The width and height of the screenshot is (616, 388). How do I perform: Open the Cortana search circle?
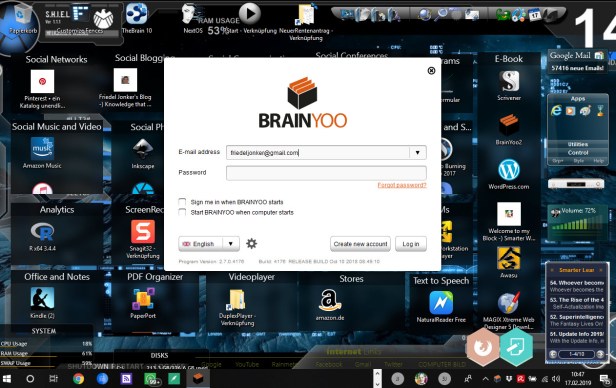click(x=30, y=379)
